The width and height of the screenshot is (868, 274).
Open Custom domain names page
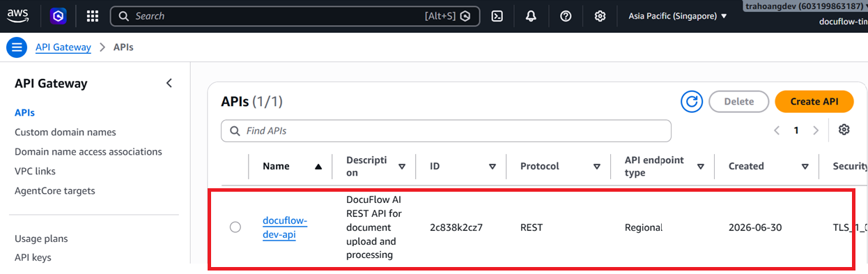pyautogui.click(x=65, y=132)
